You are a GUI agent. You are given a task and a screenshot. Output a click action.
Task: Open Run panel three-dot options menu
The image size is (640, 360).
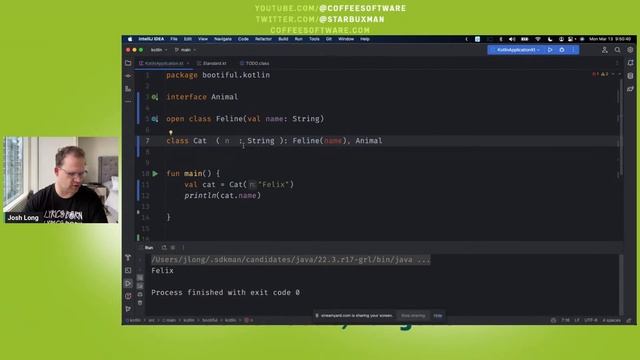183,247
